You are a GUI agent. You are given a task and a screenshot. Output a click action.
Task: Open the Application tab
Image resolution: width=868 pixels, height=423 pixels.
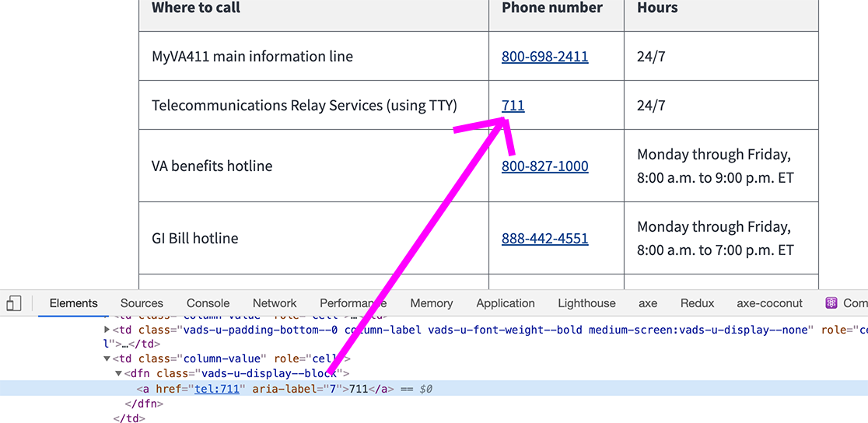click(x=506, y=302)
